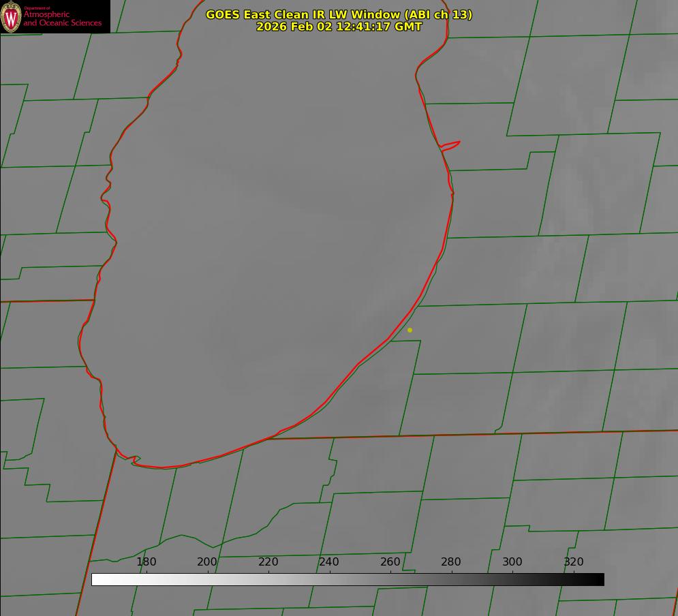Click the yellow dot marker near the lakeshore
Image resolution: width=678 pixels, height=616 pixels.
410,330
